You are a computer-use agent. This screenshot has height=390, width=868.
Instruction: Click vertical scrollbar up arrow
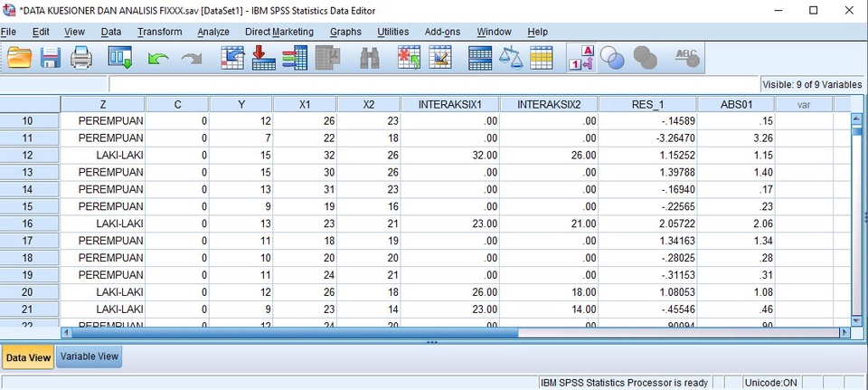point(856,119)
